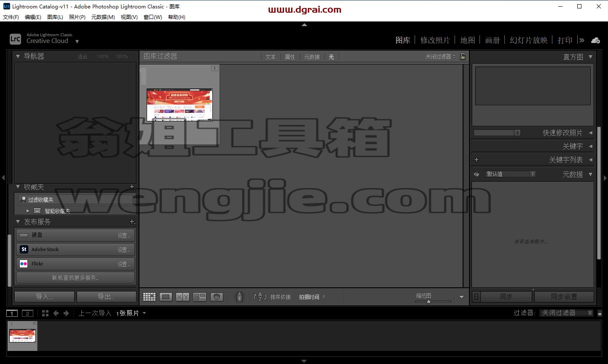608x364 pixels.
Task: Click the Lrc identity plate logo
Action: (15, 39)
